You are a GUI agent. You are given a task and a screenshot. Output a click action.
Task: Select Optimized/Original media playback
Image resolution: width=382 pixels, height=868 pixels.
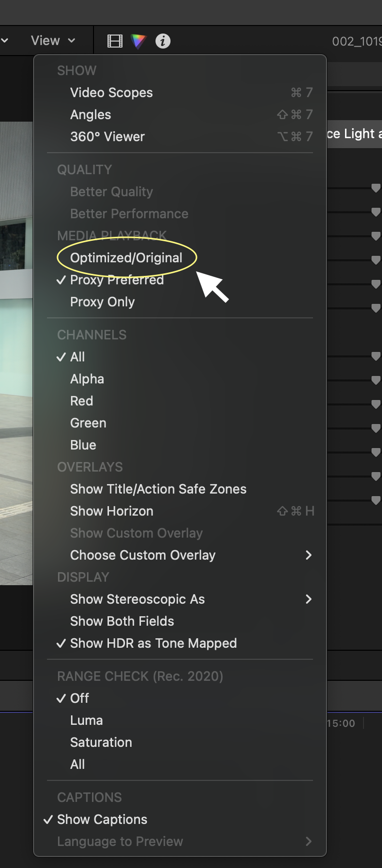[126, 258]
